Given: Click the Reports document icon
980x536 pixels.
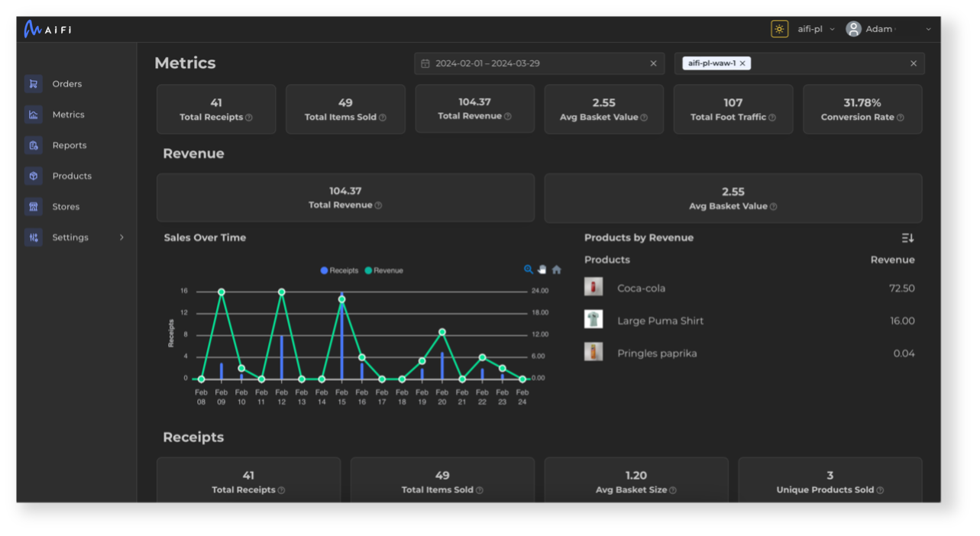Looking at the screenshot, I should click(x=33, y=145).
